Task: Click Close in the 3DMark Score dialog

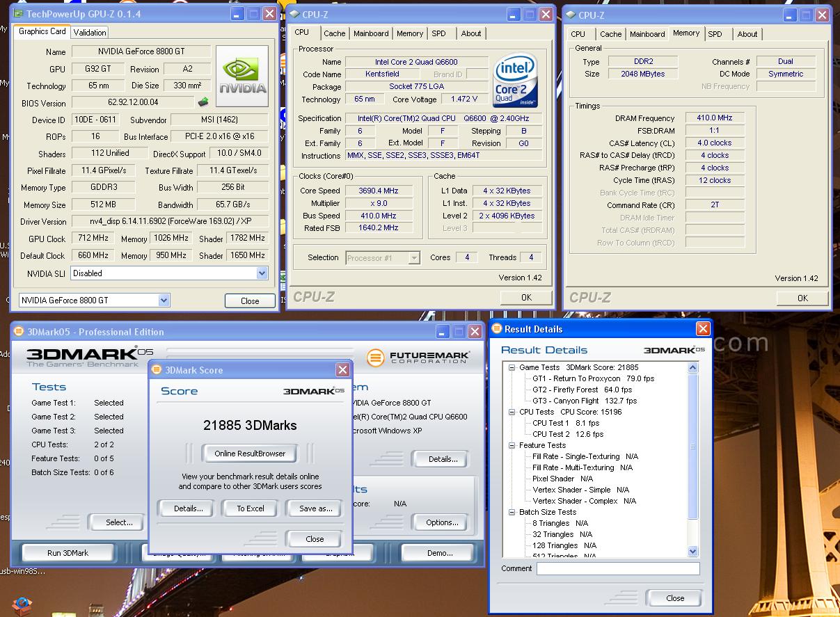Action: tap(315, 539)
